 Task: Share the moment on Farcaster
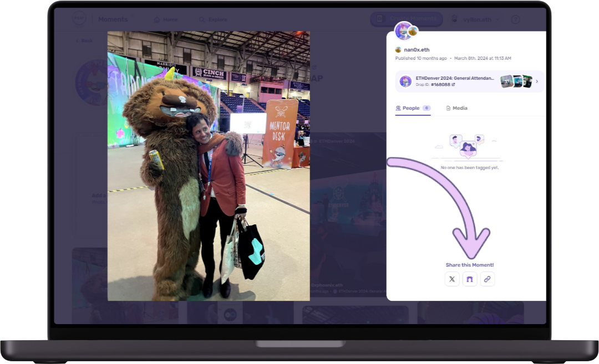[x=470, y=279]
